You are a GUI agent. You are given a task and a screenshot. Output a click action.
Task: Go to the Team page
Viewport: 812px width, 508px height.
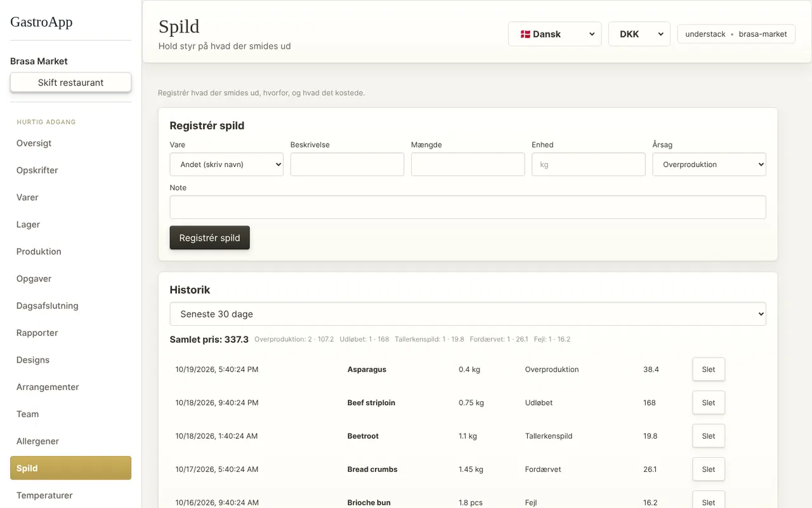(70, 414)
